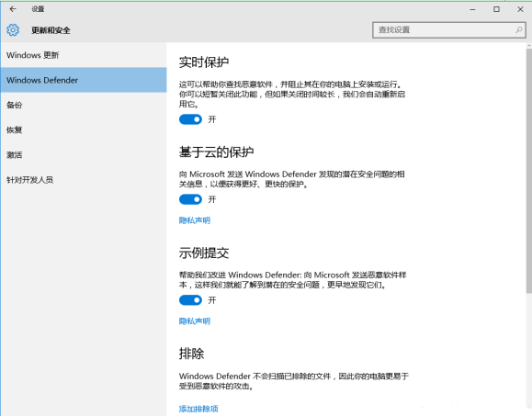The height and width of the screenshot is (416, 532).
Task: Click the vertical scrollbar thumb
Action: [529, 171]
